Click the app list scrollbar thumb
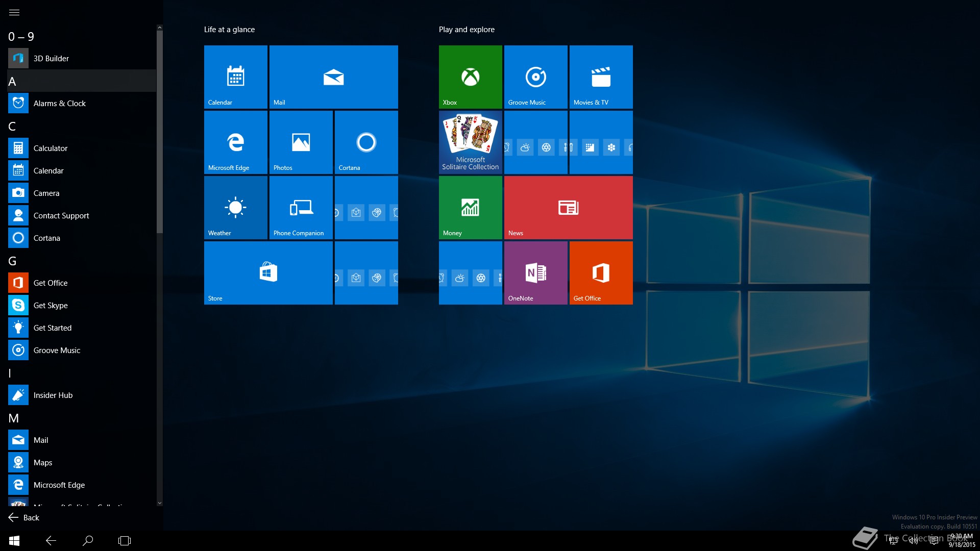 (x=160, y=132)
